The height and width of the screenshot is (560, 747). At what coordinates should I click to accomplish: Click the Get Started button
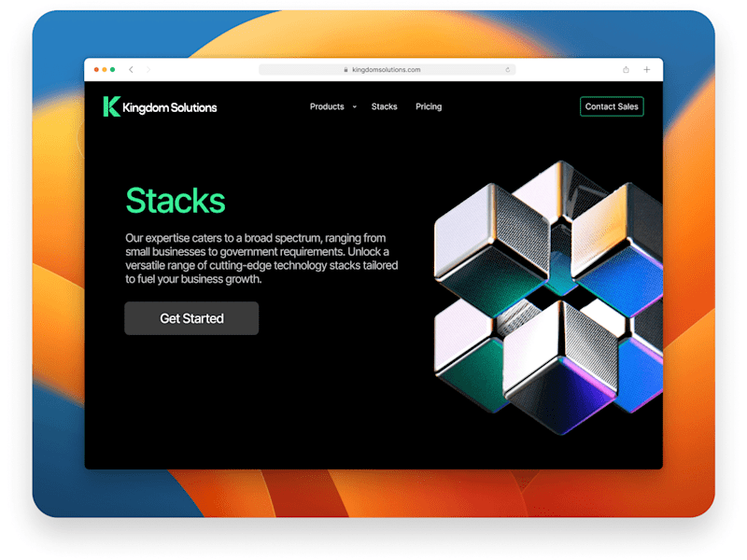(191, 318)
